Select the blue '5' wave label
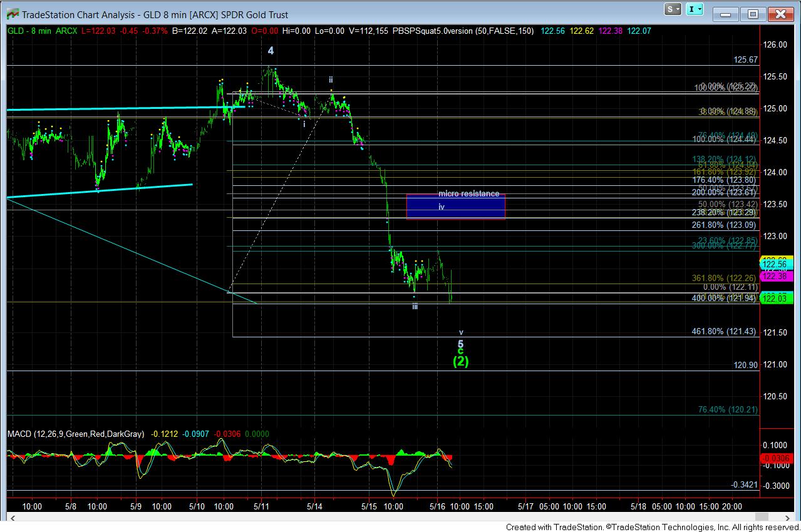The width and height of the screenshot is (801, 532). pyautogui.click(x=461, y=344)
